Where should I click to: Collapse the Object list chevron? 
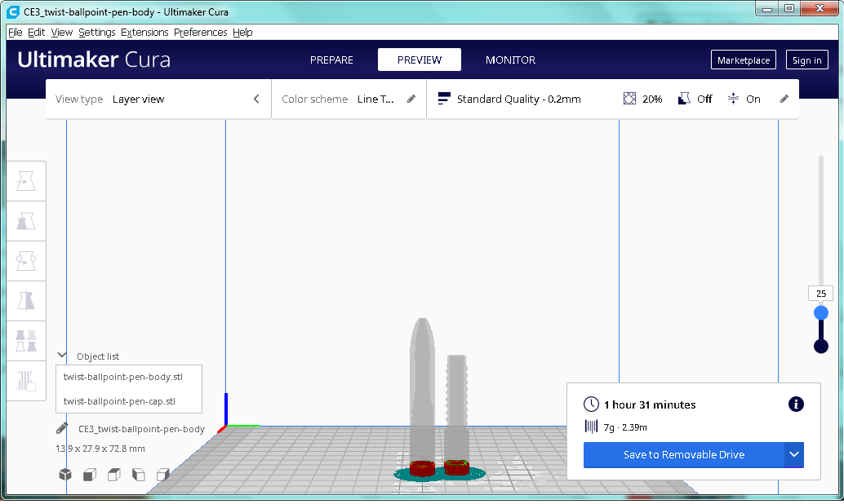tap(62, 355)
